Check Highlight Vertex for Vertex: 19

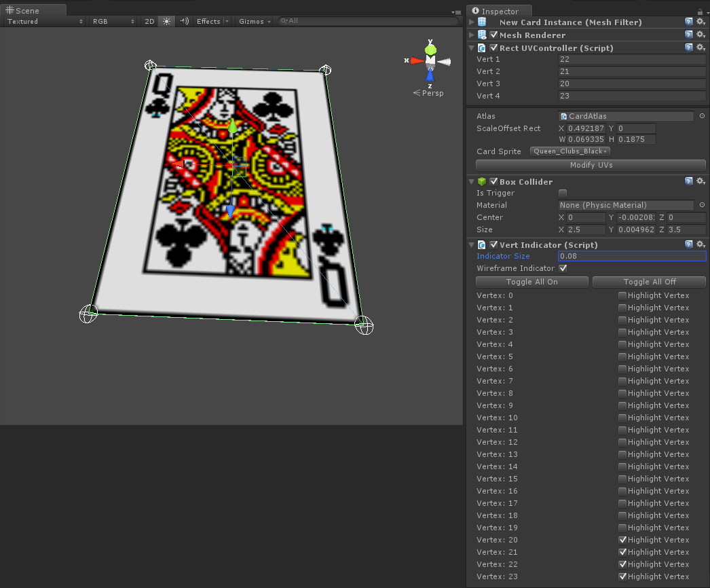click(622, 528)
